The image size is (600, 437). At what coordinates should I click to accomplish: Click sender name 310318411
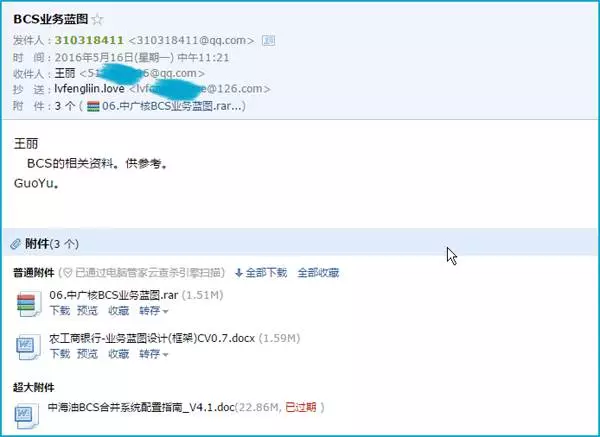(x=89, y=40)
